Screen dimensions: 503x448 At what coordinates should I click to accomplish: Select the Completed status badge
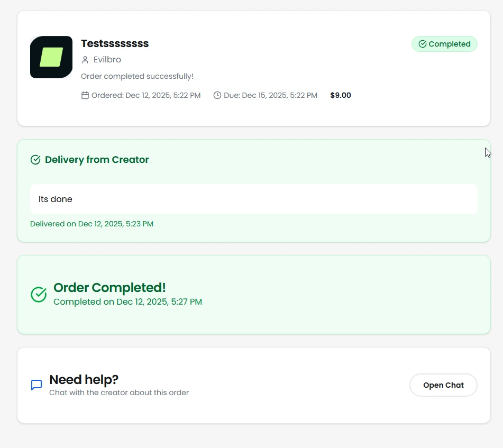(444, 44)
